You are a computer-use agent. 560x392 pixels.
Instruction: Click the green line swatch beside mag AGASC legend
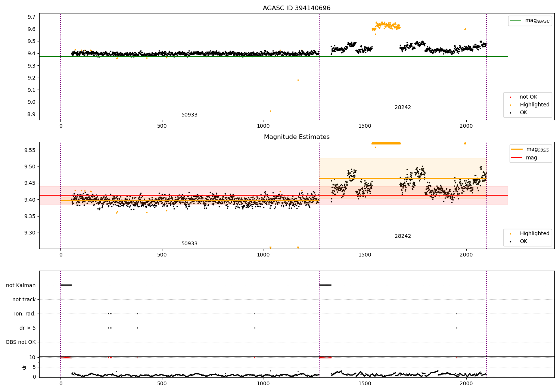[516, 21]
